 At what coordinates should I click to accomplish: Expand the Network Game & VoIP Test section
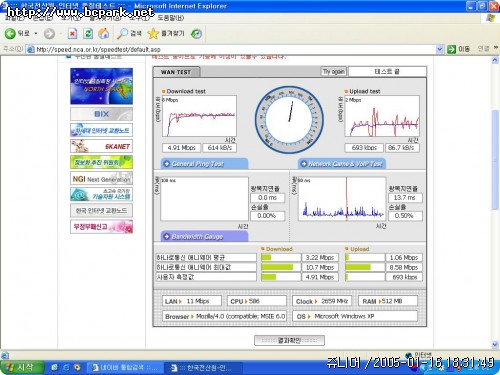pyautogui.click(x=342, y=164)
